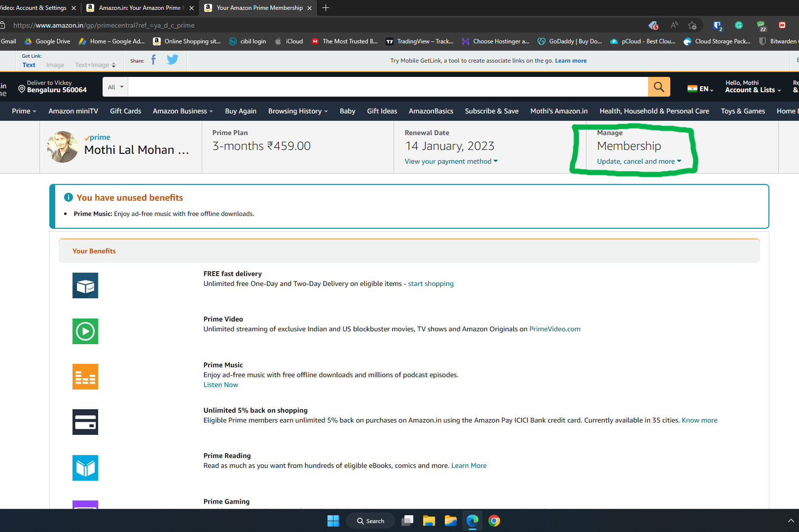Launch File Explorer from the taskbar

(429, 521)
